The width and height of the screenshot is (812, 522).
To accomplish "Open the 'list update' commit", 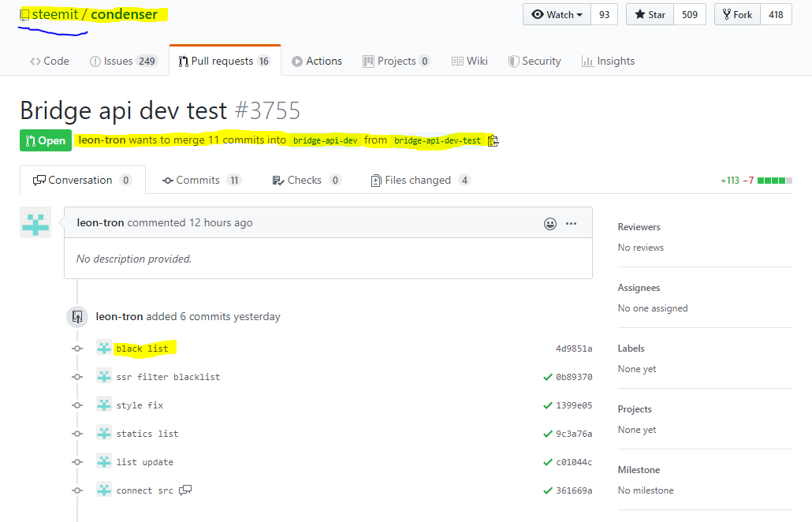I will (145, 462).
